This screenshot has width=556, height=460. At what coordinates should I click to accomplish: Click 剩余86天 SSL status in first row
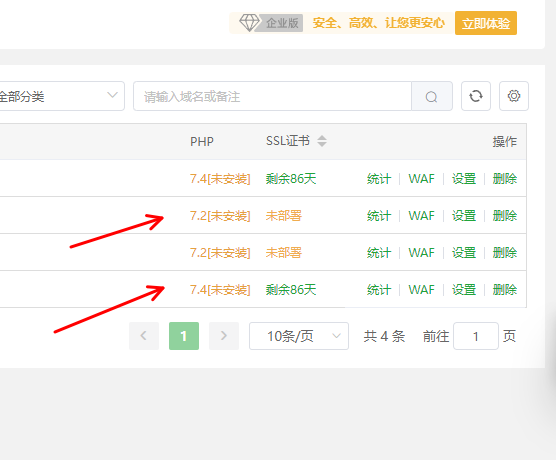tap(291, 179)
